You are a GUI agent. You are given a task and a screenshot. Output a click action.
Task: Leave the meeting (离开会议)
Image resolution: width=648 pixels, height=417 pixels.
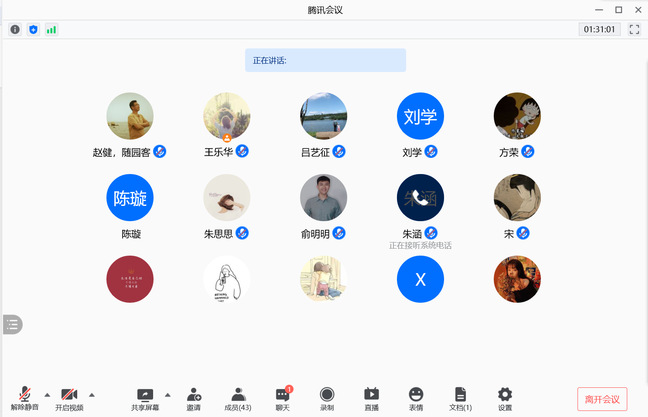point(603,399)
